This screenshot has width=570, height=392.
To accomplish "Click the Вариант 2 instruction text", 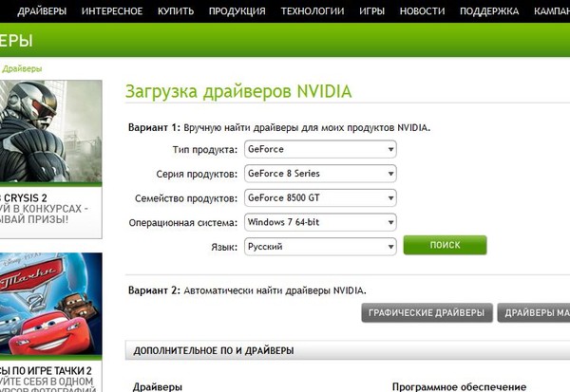I will (247, 290).
